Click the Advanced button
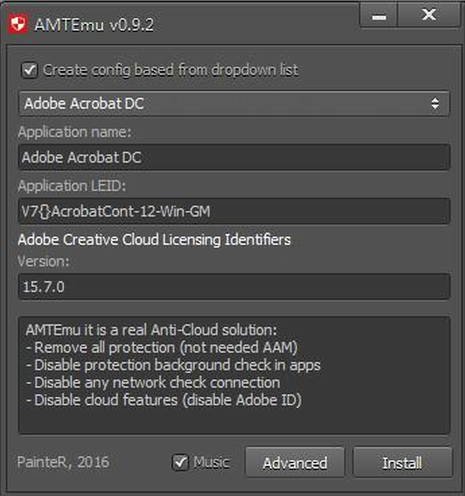 (295, 463)
